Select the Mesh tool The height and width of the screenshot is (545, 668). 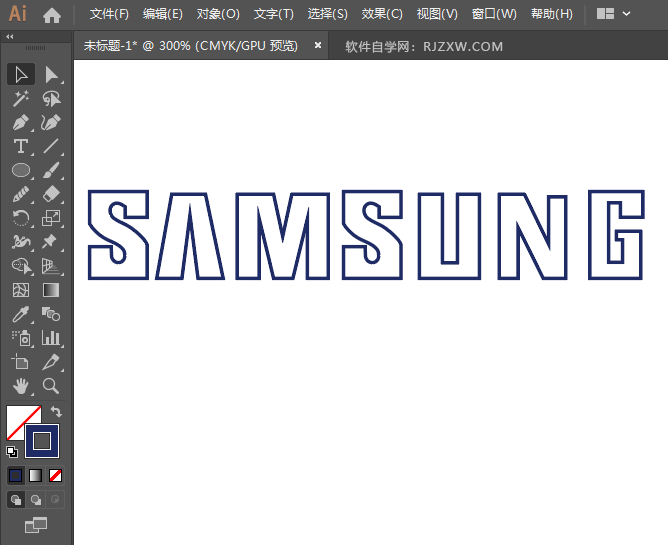pos(21,290)
